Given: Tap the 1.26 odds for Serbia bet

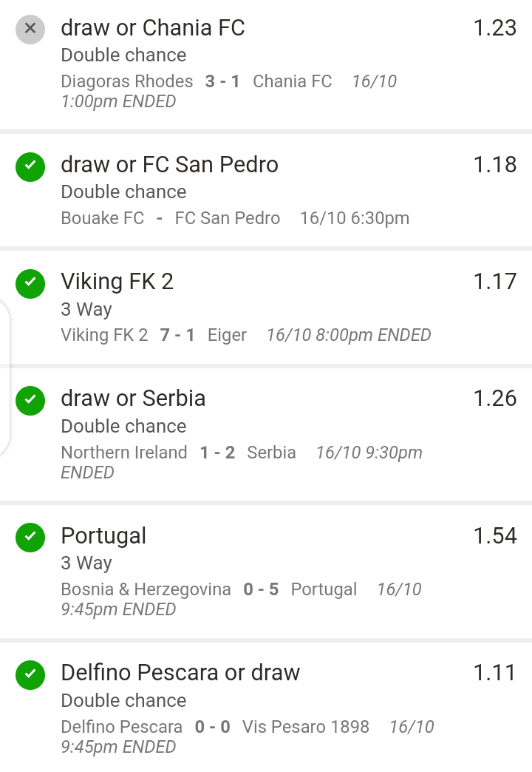Looking at the screenshot, I should click(x=494, y=399).
